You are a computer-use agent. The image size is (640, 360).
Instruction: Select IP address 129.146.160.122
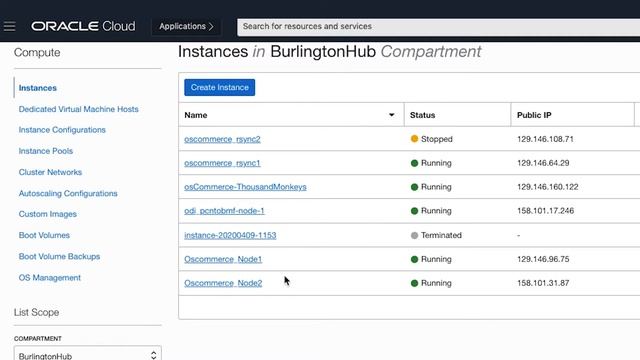coord(547,187)
